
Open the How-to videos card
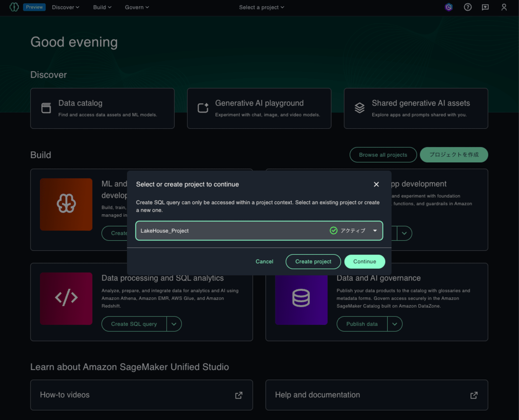[x=141, y=395]
